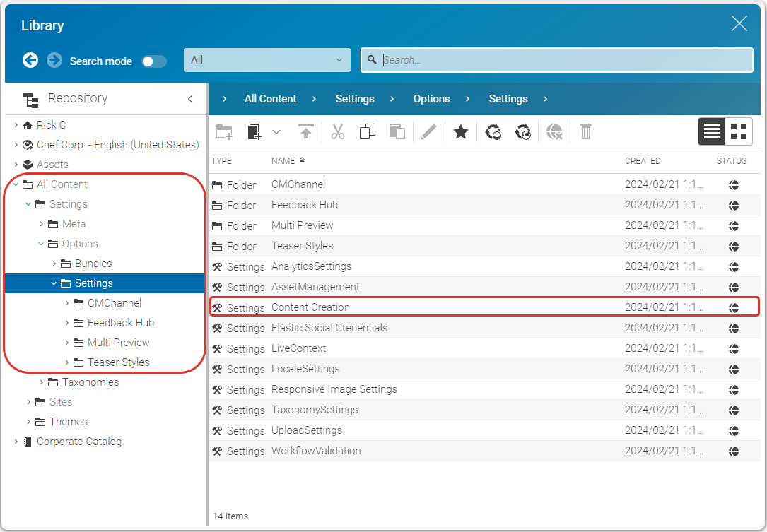Cut the selected content item

[338, 131]
